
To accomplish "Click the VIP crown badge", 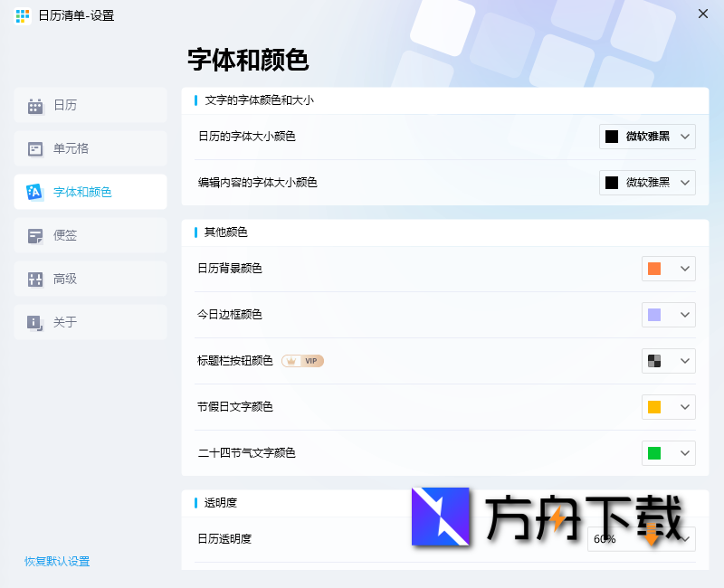I will pos(302,361).
